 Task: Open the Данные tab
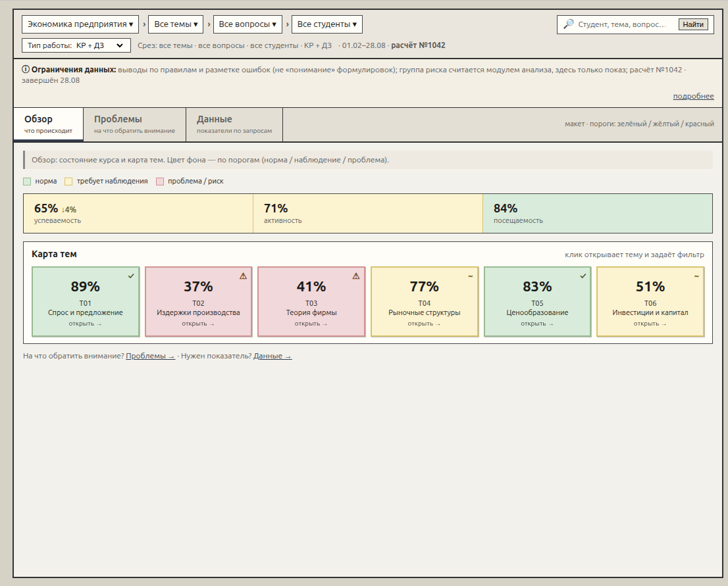(x=234, y=124)
